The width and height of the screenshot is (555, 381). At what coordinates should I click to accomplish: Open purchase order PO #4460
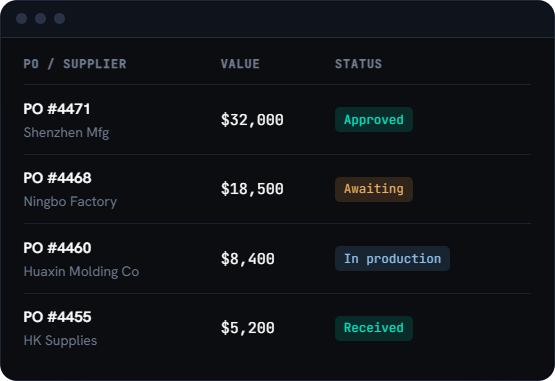57,248
